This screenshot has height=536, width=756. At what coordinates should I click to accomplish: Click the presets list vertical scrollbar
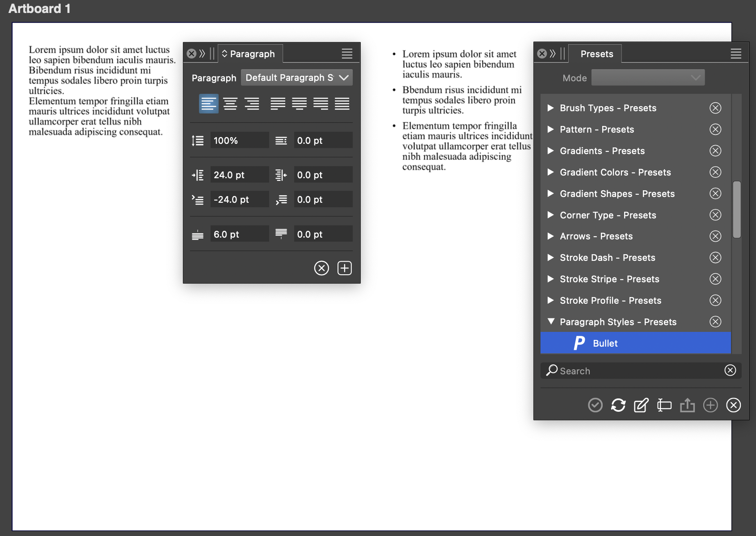737,210
